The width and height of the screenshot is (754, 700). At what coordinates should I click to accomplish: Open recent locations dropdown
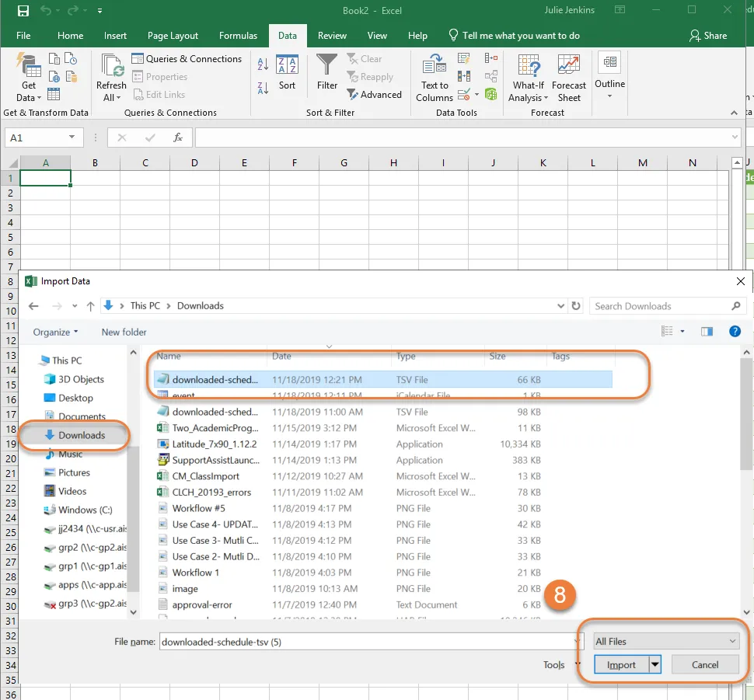(x=75, y=306)
